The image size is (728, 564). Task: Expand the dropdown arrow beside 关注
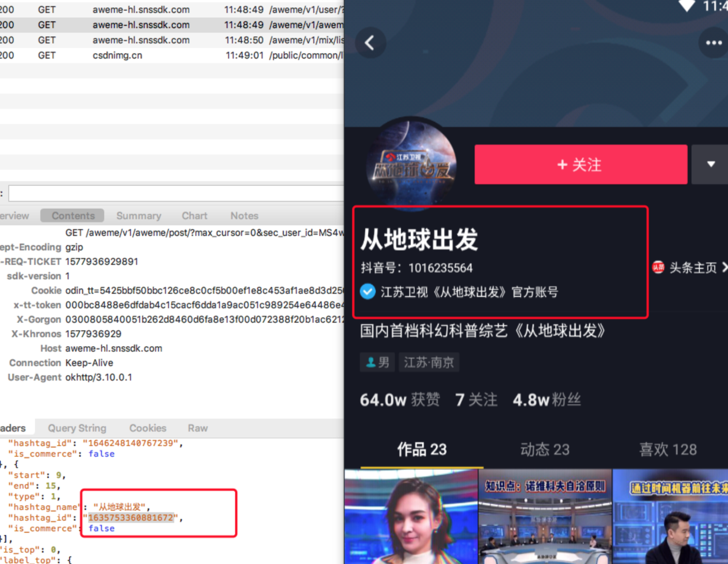[x=711, y=164]
